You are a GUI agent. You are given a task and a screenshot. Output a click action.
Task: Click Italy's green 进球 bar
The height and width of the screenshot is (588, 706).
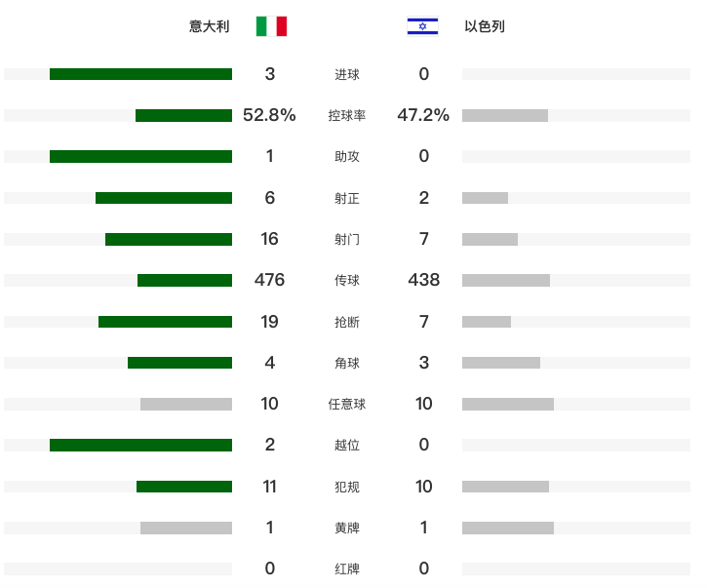[140, 74]
